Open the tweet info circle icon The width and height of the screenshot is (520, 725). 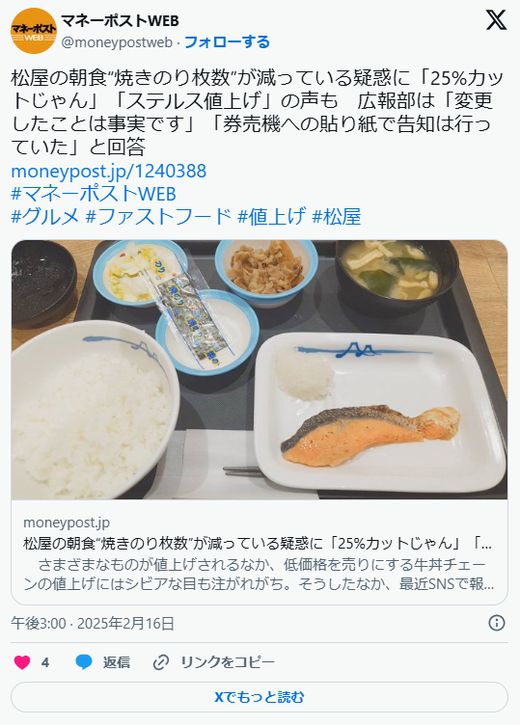coord(496,623)
